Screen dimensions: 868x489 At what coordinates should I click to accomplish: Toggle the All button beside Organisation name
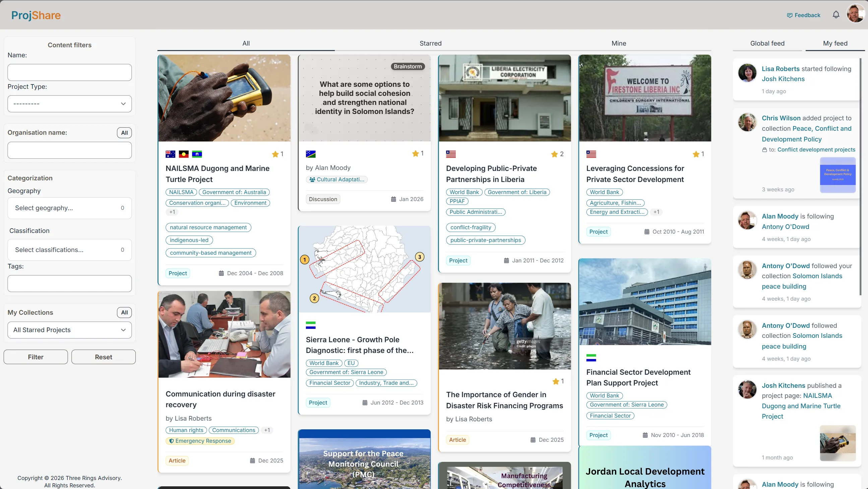click(124, 132)
